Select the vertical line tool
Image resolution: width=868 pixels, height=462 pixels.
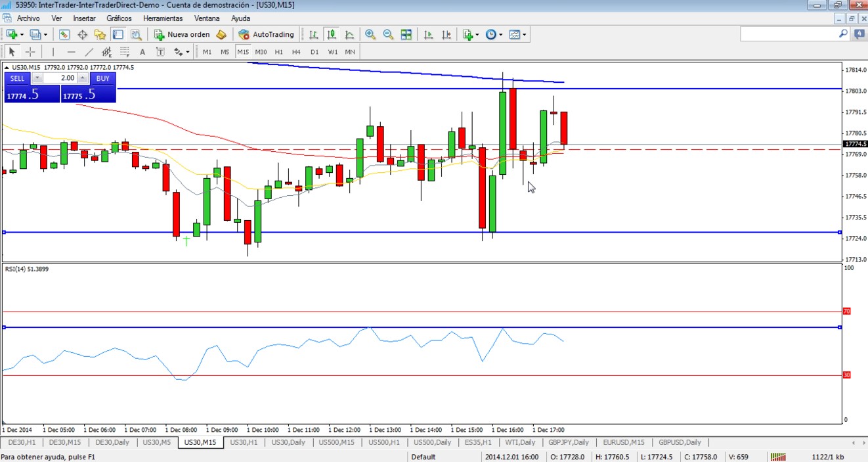(53, 51)
